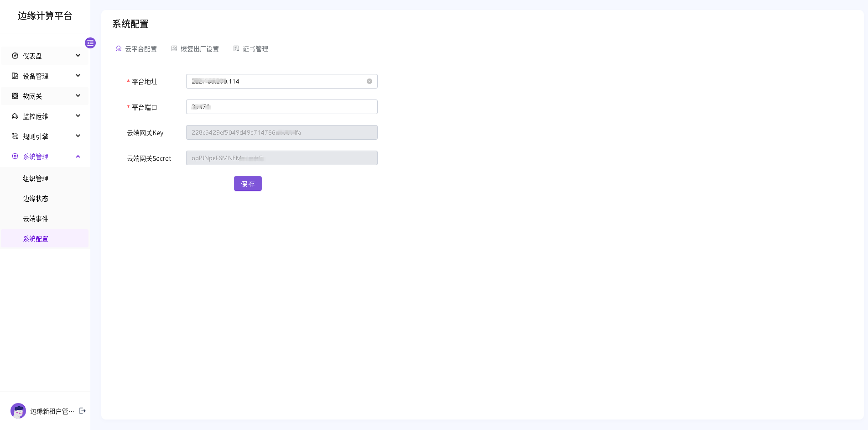This screenshot has height=430, width=868.
Task: Click the 监控运维 monitoring icon
Action: click(x=15, y=116)
